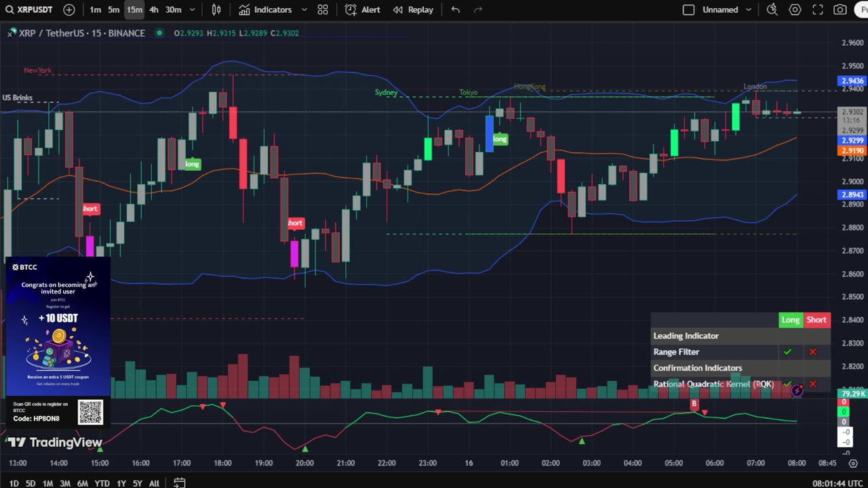The height and width of the screenshot is (488, 868).
Task: Click the Range Filter red cross
Action: point(812,352)
